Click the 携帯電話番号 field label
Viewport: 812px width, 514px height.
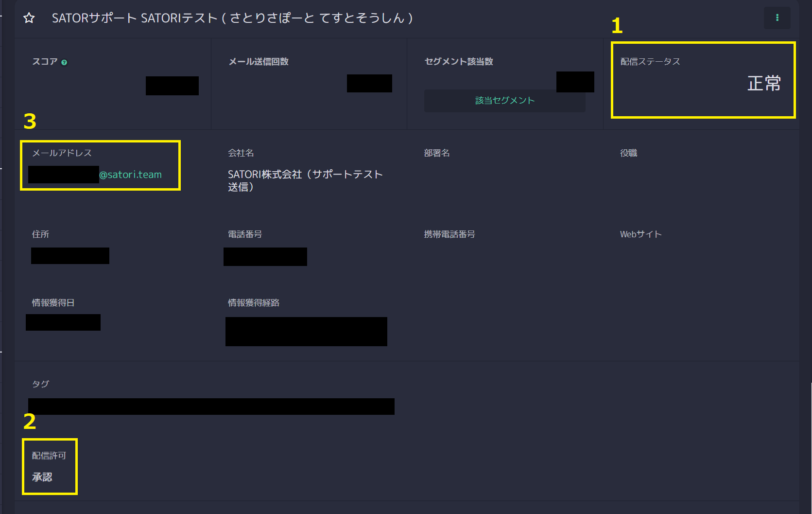pyautogui.click(x=449, y=234)
